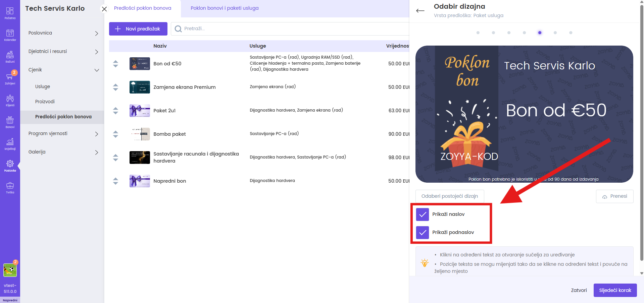
Task: Click the back arrow beside Odabir dizajna
Action: 420,11
